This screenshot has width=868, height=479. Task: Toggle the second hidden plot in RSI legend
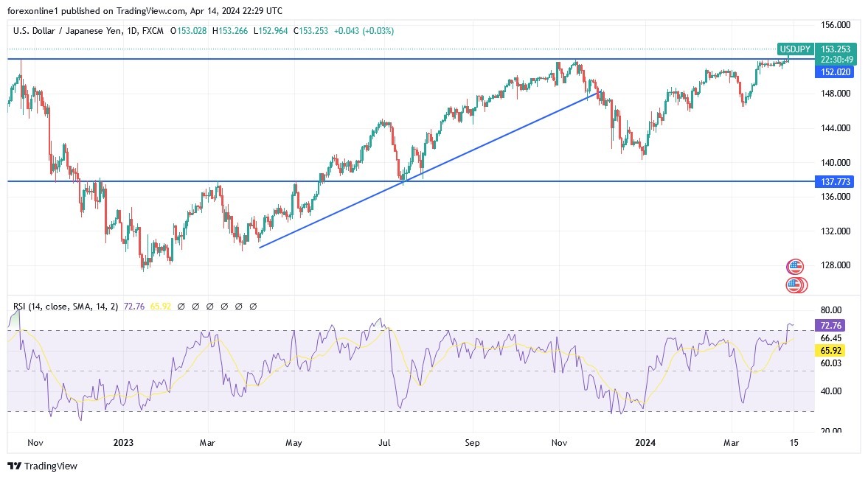click(x=195, y=306)
